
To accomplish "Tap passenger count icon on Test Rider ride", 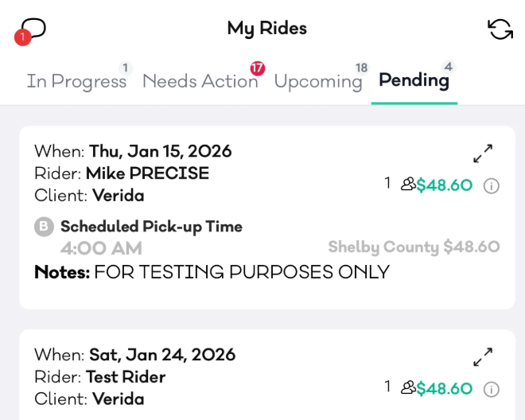I will pos(408,388).
